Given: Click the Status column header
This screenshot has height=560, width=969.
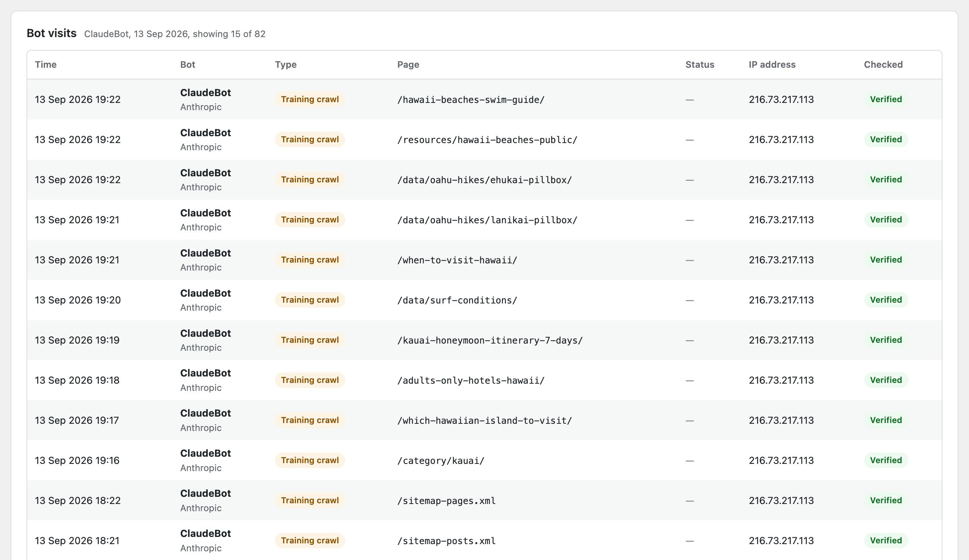Looking at the screenshot, I should tap(699, 65).
